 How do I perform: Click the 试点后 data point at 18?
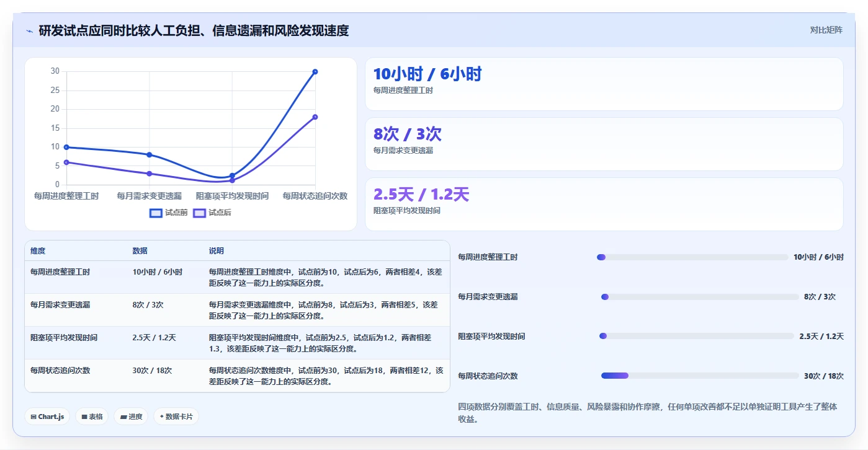315,117
